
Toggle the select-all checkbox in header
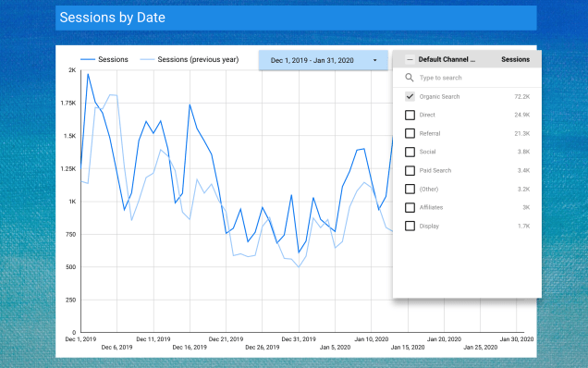410,59
